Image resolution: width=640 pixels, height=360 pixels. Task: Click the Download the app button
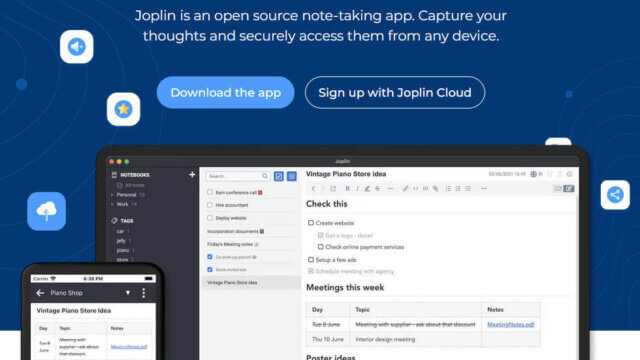(225, 92)
